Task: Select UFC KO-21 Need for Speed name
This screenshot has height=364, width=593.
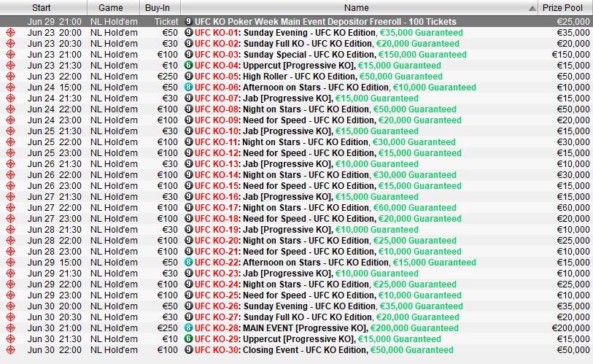Action: [x=328, y=252]
